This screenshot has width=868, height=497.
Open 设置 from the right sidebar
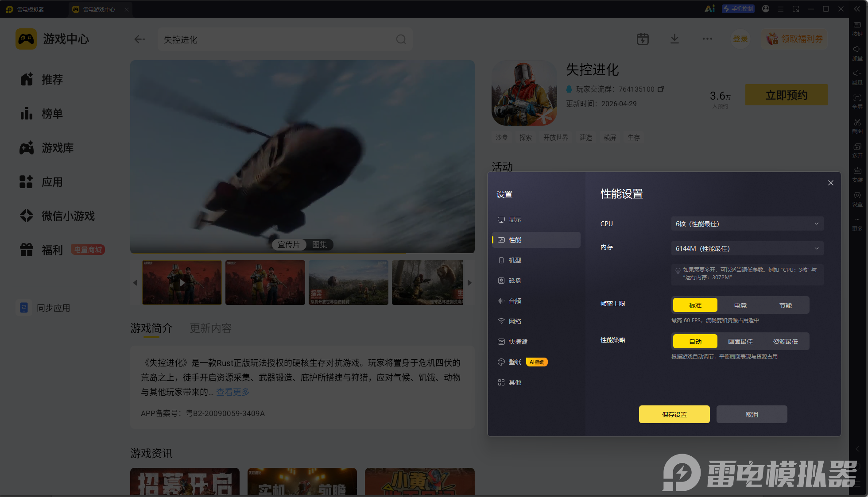click(x=857, y=199)
